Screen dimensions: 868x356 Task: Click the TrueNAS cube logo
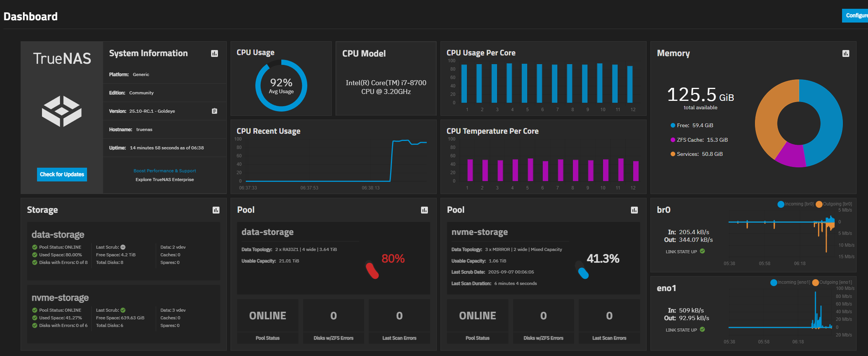61,111
